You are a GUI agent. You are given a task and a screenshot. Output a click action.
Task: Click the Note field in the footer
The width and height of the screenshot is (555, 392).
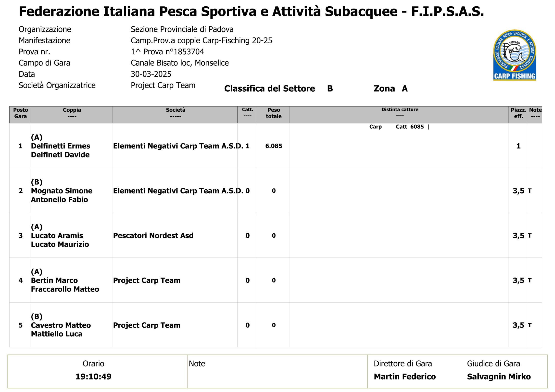277,371
